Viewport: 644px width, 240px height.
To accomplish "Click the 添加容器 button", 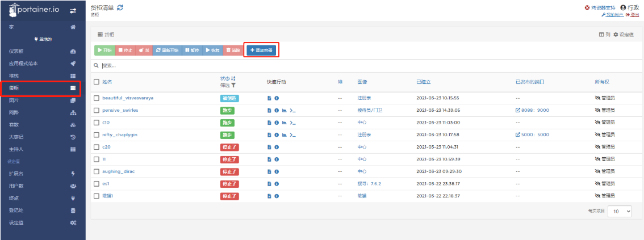I will (261, 50).
